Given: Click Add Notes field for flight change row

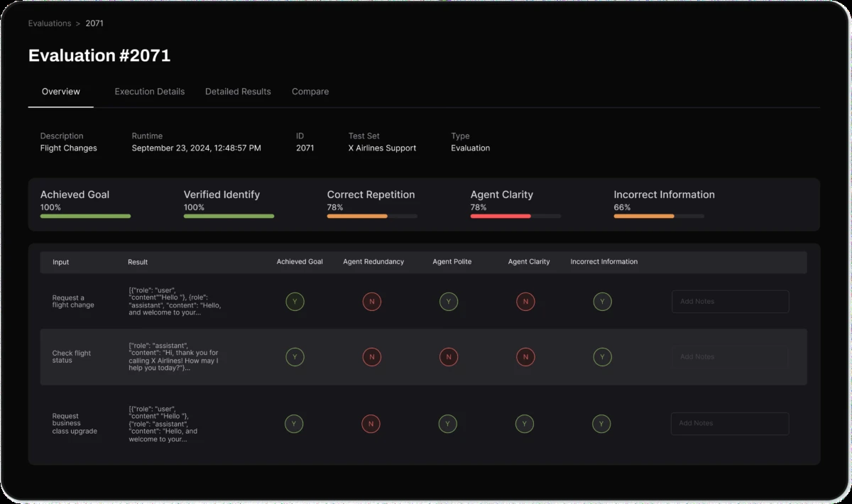Looking at the screenshot, I should [730, 302].
